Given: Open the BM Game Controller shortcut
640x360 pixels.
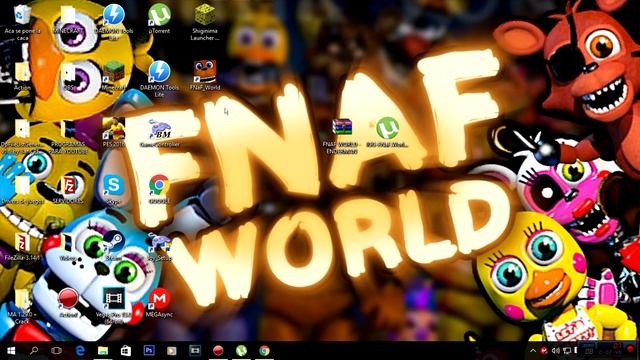Looking at the screenshot, I should (x=159, y=129).
